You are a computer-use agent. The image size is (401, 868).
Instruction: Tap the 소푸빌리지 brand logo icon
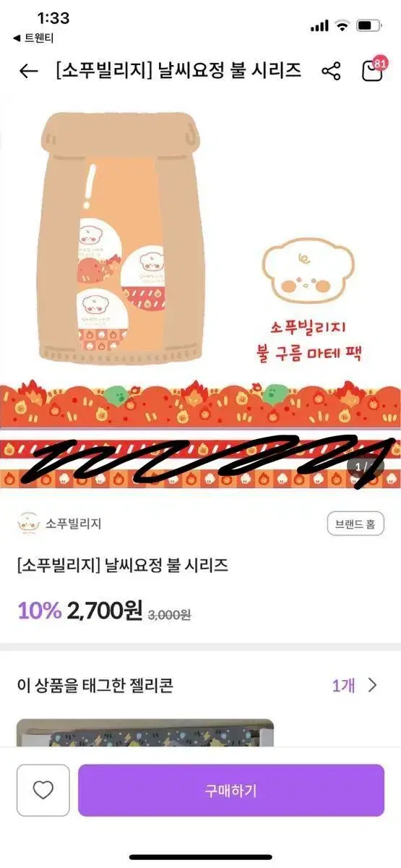click(x=28, y=523)
